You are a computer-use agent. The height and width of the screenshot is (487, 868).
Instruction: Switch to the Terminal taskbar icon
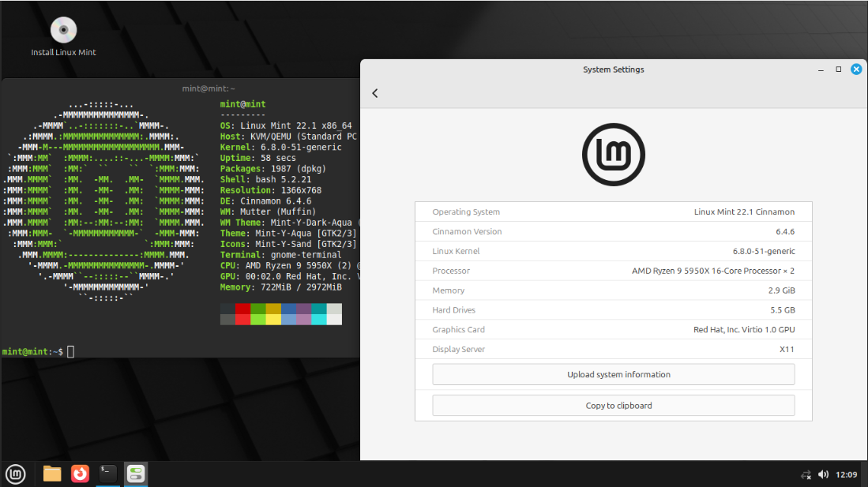click(108, 474)
